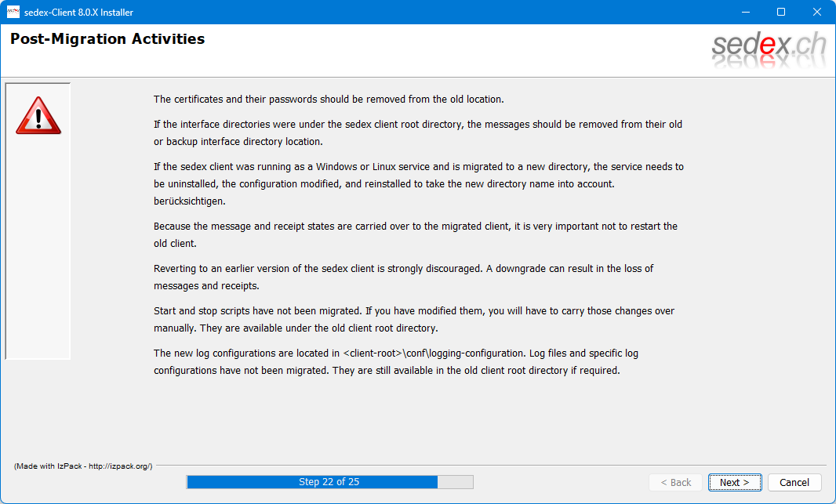Cancel the installation
Viewport: 836px width, 504px height.
coord(794,482)
